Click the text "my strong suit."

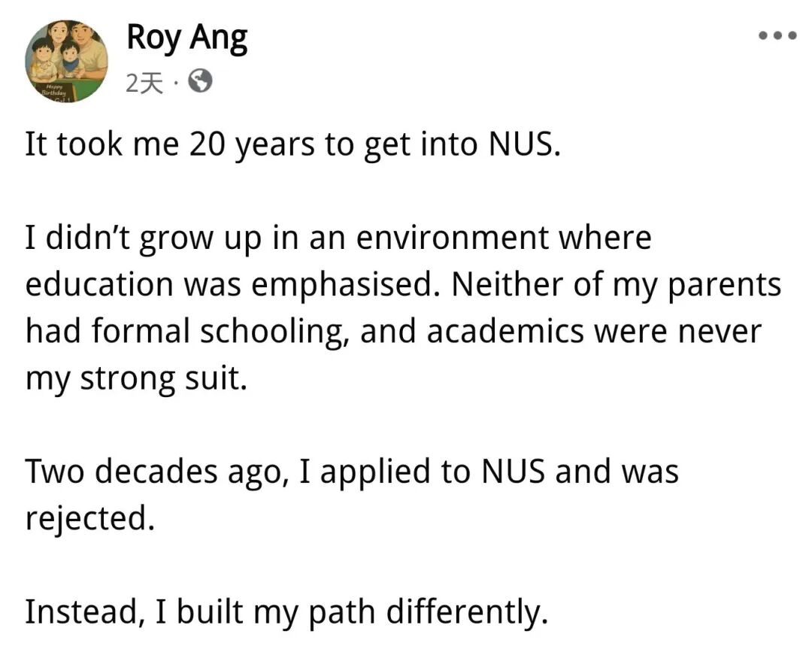(136, 378)
